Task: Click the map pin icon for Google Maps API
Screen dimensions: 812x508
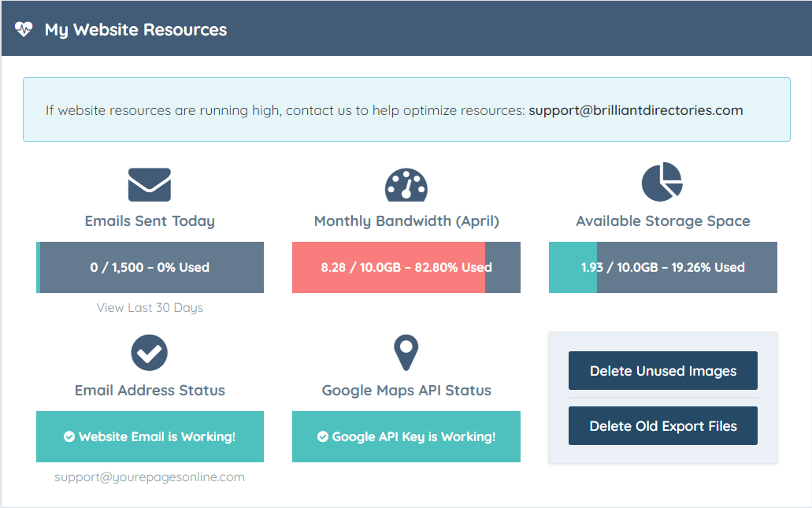Action: point(406,352)
